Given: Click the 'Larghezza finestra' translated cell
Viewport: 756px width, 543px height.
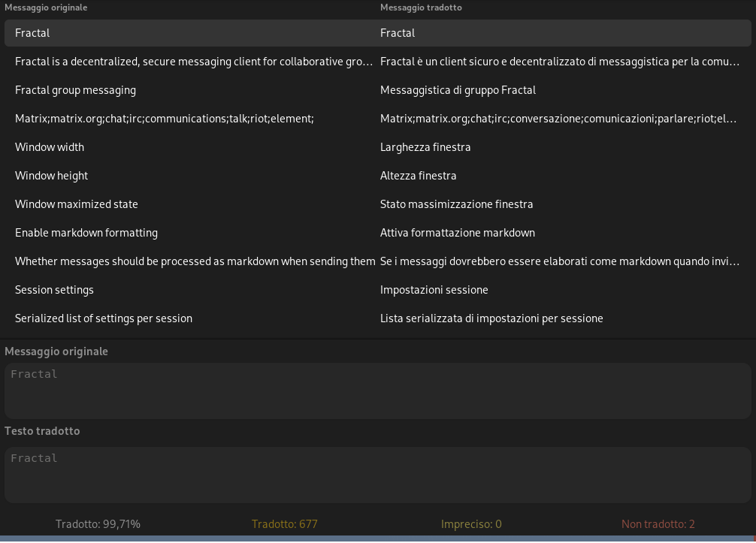Looking at the screenshot, I should pyautogui.click(x=425, y=147).
